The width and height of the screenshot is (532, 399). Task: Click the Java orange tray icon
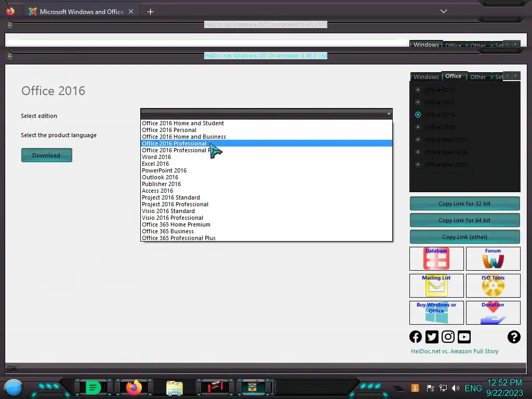pos(415,388)
